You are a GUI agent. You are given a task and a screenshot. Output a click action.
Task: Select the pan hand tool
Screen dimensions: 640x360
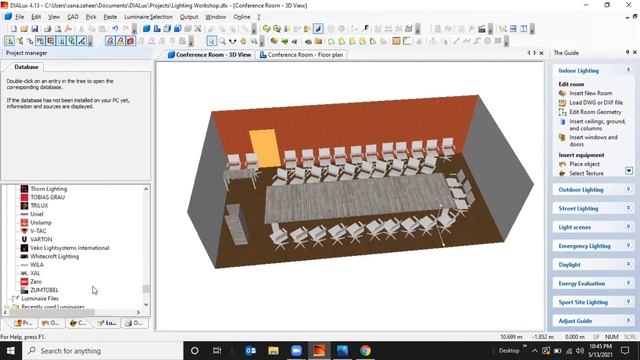pos(243,41)
